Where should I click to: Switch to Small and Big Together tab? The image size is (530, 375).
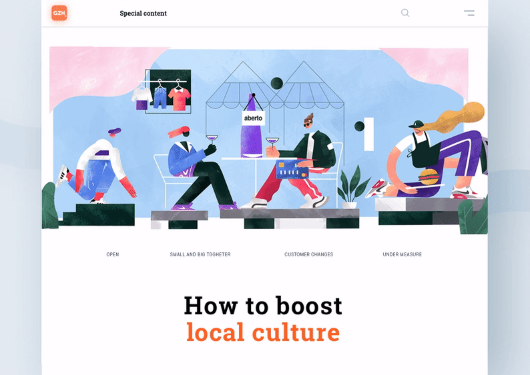tap(200, 254)
